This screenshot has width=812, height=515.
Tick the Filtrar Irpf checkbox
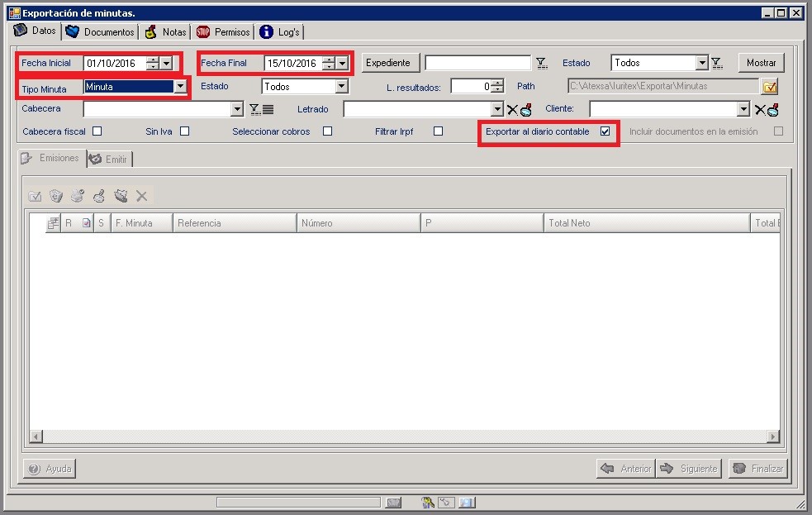tap(439, 131)
